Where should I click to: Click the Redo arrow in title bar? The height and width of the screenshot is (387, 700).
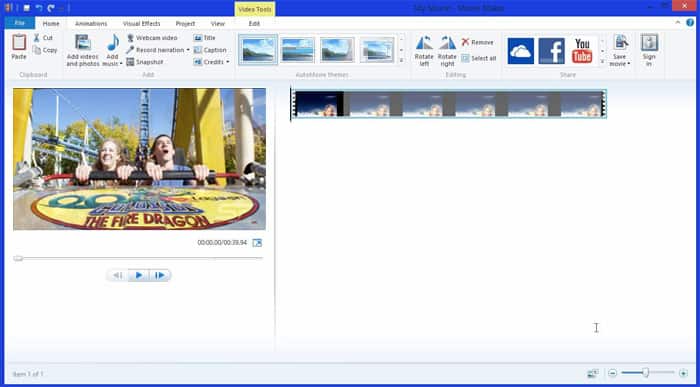click(x=51, y=8)
